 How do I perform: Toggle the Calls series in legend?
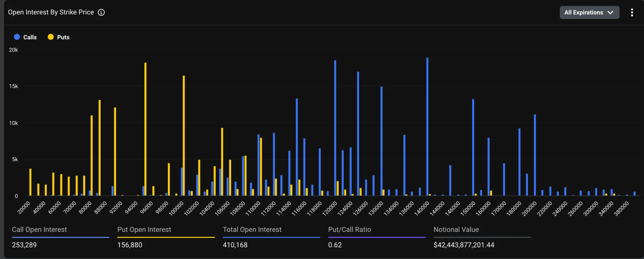tap(30, 37)
